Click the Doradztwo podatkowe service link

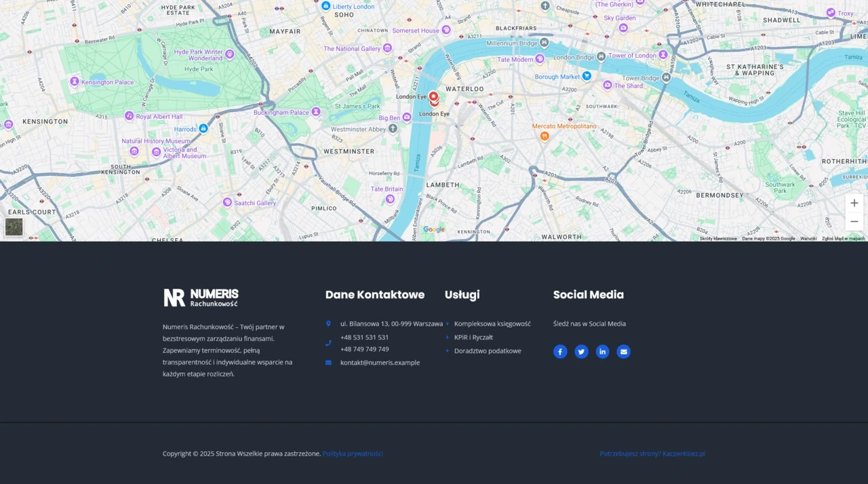coord(488,351)
